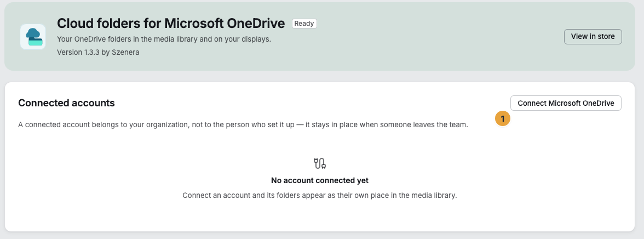Open View in store button
Image resolution: width=644 pixels, height=239 pixels.
pyautogui.click(x=593, y=37)
